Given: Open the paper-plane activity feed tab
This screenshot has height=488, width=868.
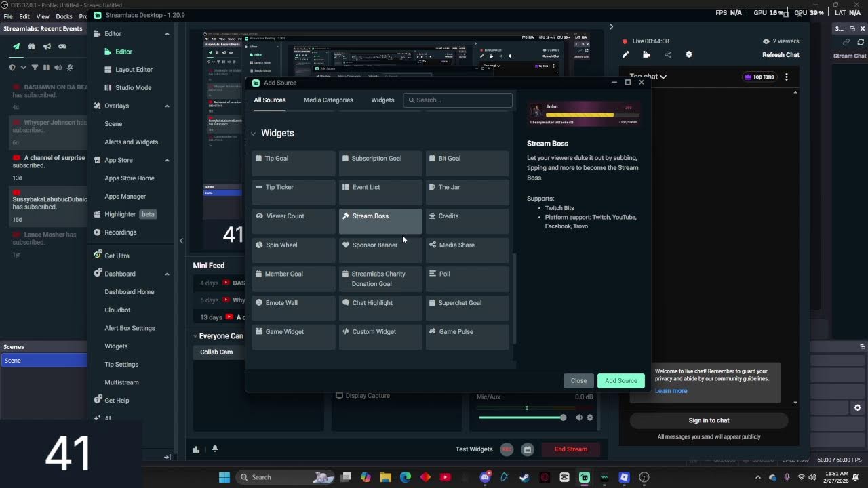Looking at the screenshot, I should click(x=16, y=47).
